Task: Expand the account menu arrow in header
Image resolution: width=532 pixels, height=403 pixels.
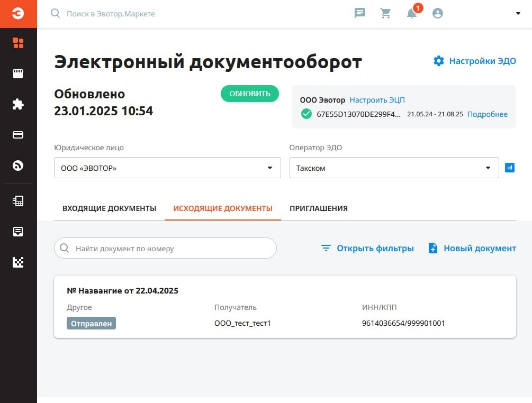Action: pyautogui.click(x=518, y=14)
